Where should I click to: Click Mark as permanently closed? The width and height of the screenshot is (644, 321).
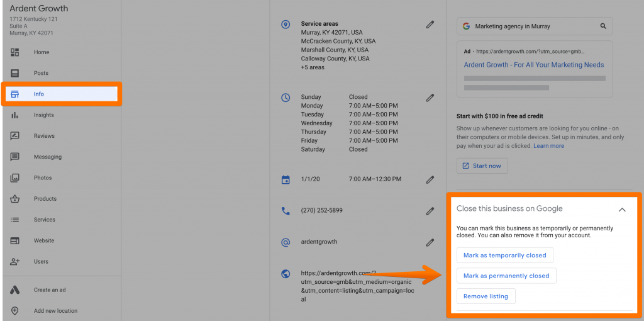[506, 276]
